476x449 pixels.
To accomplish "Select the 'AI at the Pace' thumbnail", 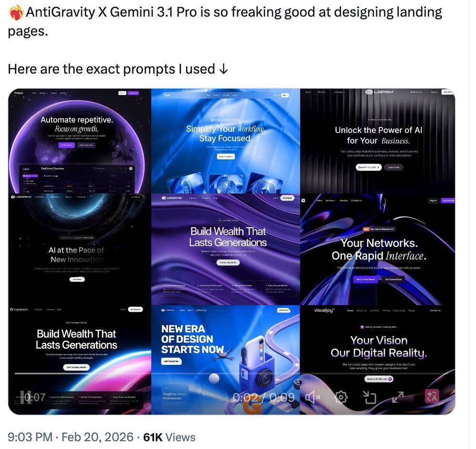I will point(79,249).
